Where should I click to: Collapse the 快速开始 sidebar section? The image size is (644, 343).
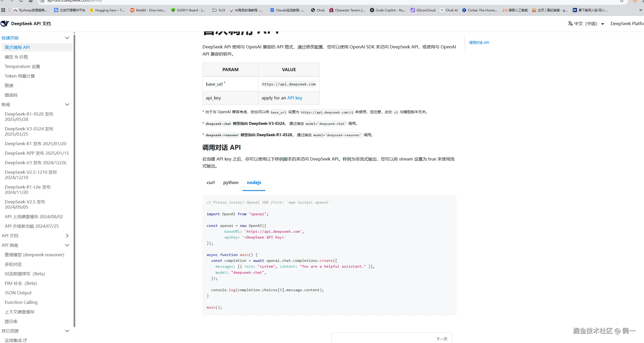pyautogui.click(x=67, y=38)
